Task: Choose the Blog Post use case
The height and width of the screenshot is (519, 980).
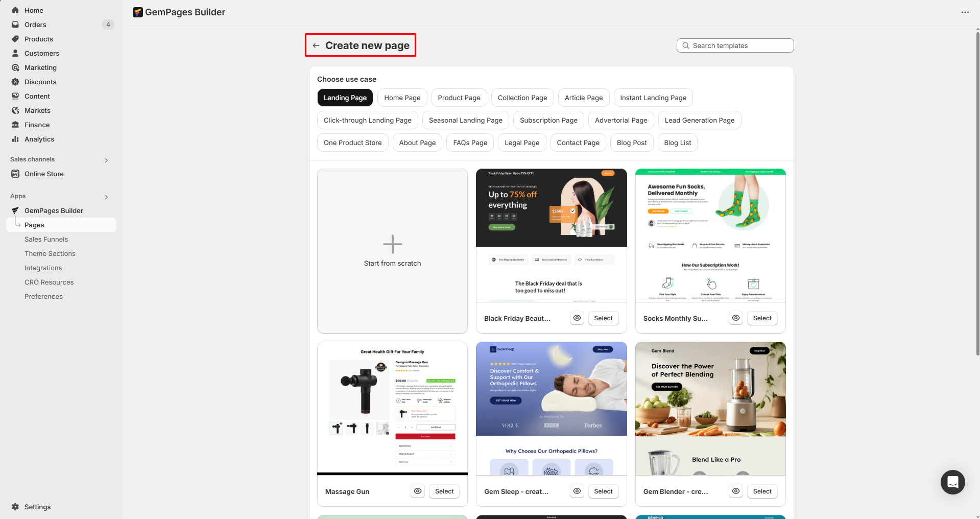Action: [631, 143]
